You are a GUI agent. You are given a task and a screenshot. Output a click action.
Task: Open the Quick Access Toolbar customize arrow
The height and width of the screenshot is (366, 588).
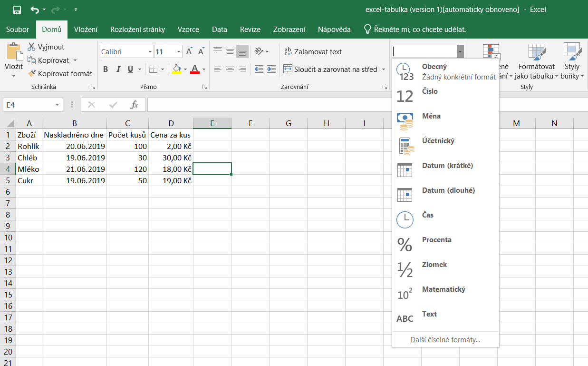pyautogui.click(x=76, y=10)
